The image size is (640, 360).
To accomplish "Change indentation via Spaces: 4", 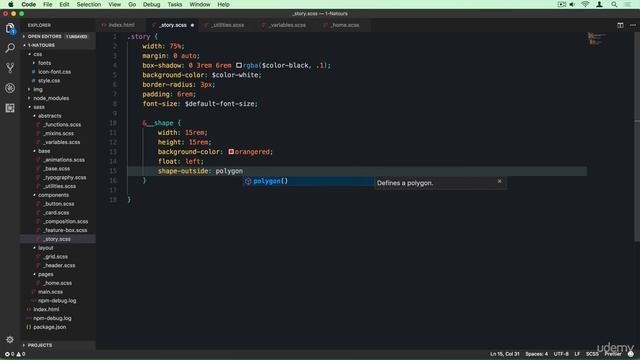I will 536,354.
